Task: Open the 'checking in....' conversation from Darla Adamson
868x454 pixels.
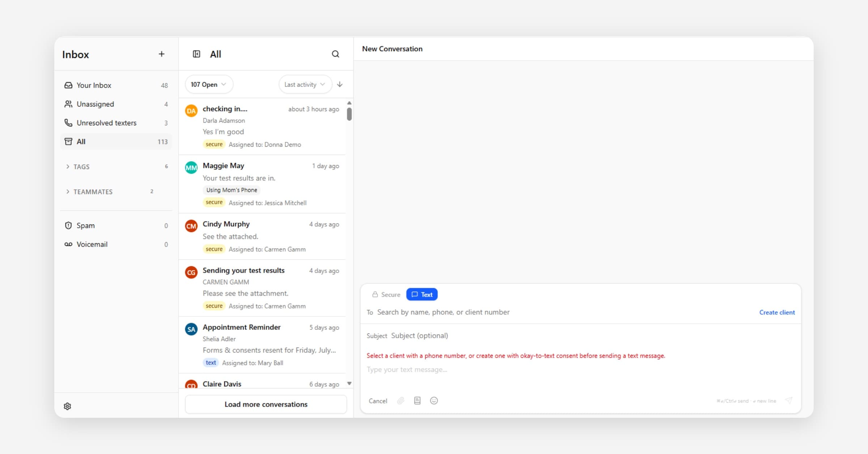Action: click(262, 126)
